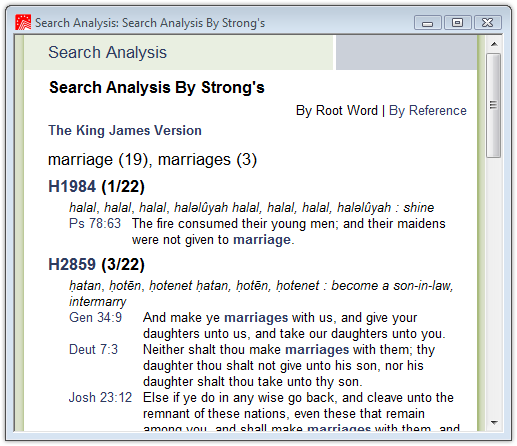
Task: Close the Search Analysis window
Action: (x=488, y=23)
